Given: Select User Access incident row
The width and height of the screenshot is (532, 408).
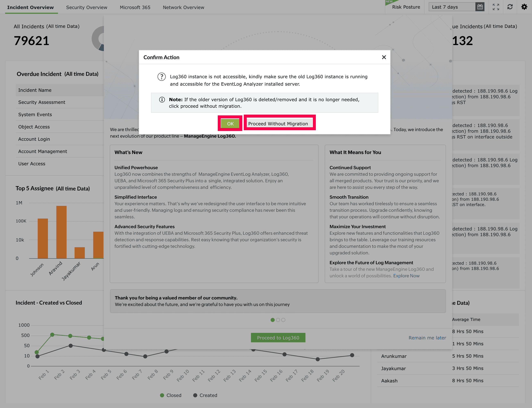Looking at the screenshot, I should (x=60, y=164).
